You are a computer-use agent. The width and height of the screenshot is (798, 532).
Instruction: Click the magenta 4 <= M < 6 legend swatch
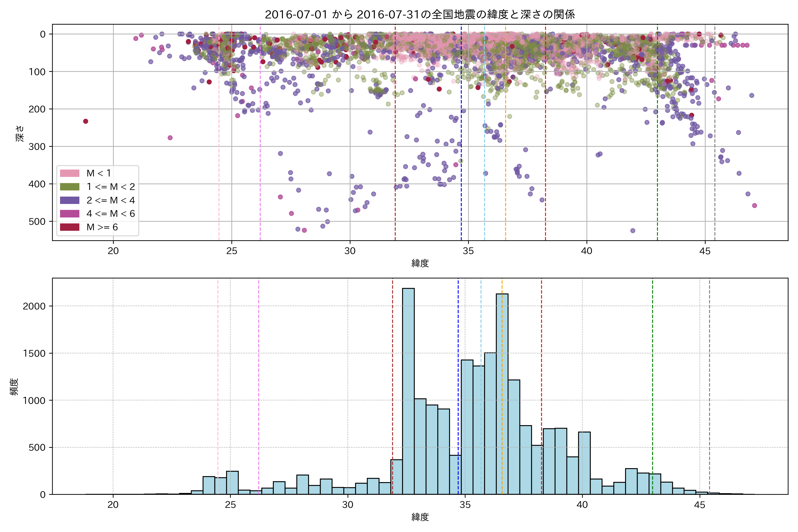70,214
